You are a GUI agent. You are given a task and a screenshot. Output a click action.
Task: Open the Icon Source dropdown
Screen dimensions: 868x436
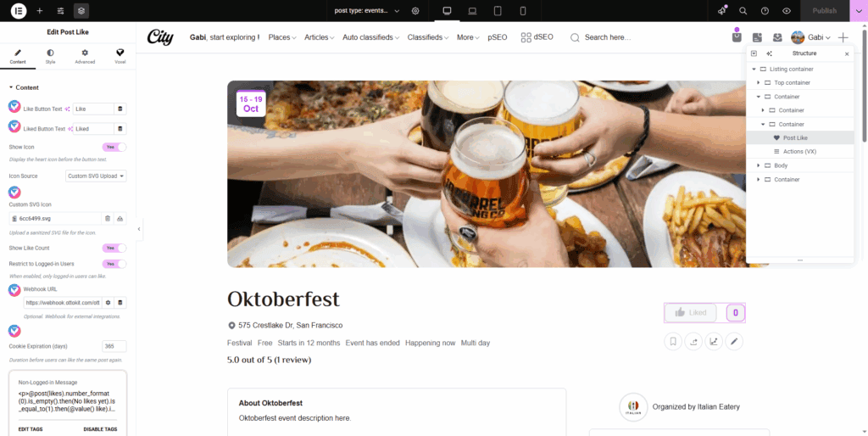tap(96, 176)
